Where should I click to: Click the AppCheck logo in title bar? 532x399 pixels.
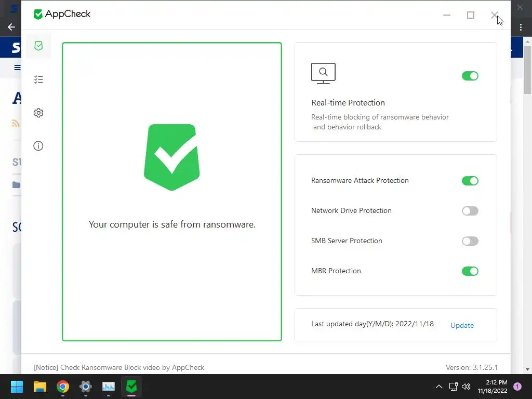click(62, 14)
